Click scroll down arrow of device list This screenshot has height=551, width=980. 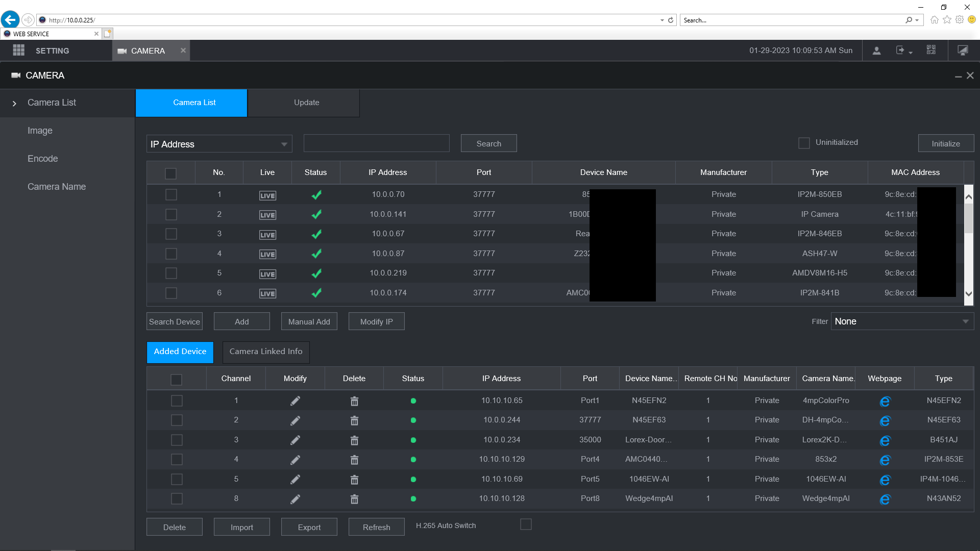pyautogui.click(x=969, y=294)
